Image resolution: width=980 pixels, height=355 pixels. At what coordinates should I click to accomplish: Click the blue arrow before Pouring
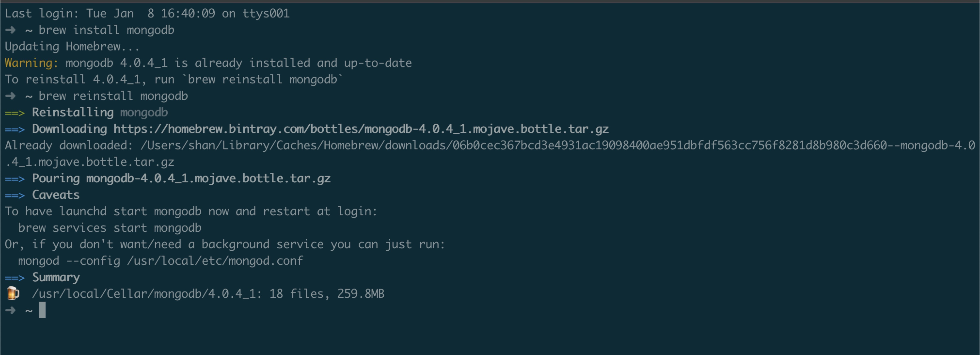[x=15, y=179]
